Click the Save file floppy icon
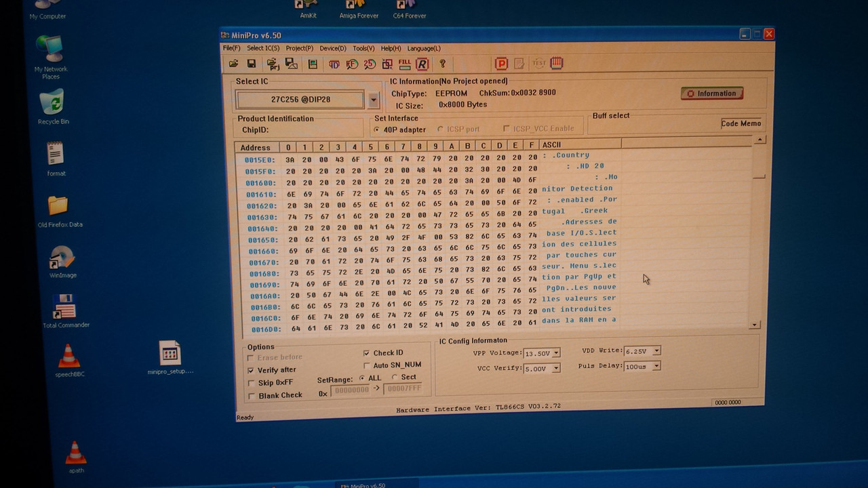Image resolution: width=868 pixels, height=488 pixels. click(252, 64)
